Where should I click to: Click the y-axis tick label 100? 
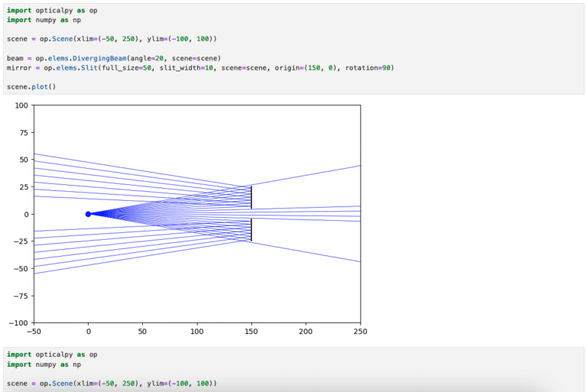pyautogui.click(x=21, y=105)
